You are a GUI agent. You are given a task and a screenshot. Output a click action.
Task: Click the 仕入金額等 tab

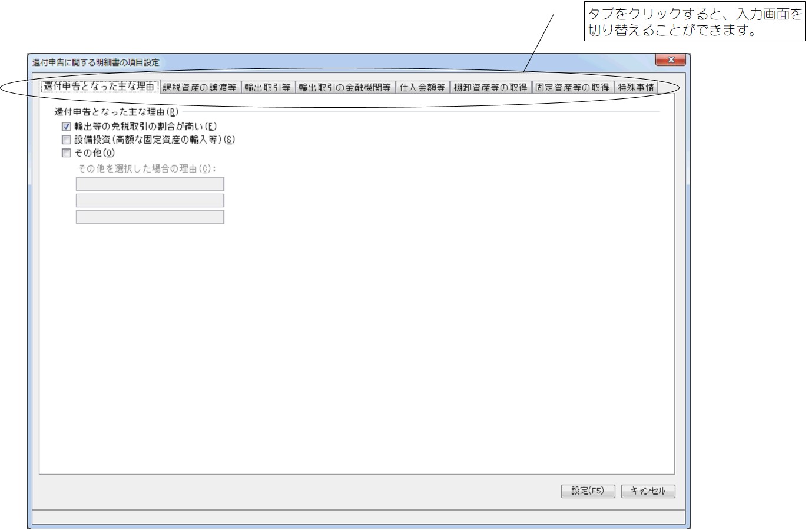pos(422,87)
